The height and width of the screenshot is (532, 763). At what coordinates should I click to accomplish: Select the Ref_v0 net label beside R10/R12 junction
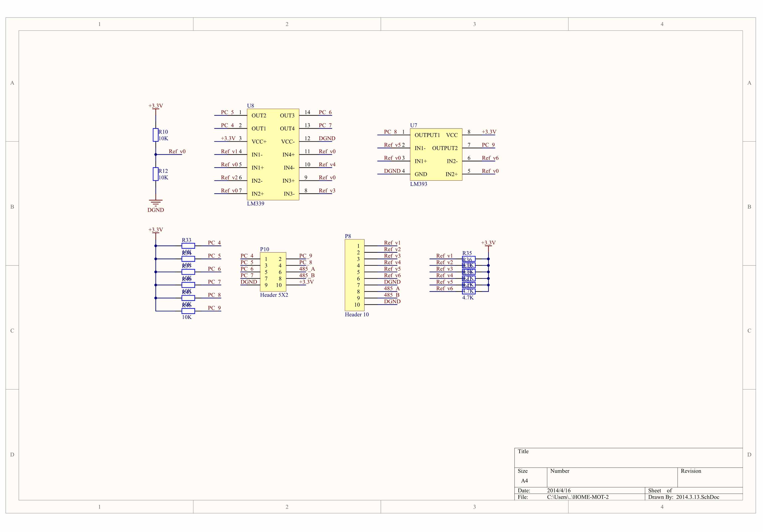[x=177, y=151]
